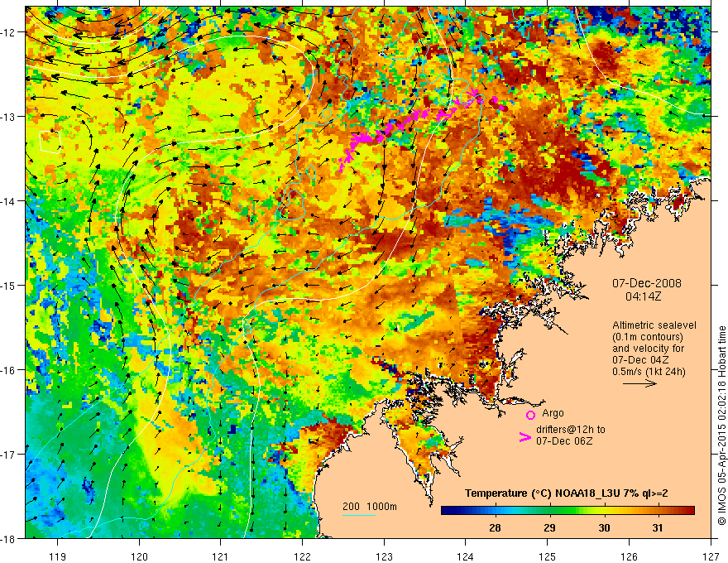The height and width of the screenshot is (563, 728).
Task: Click the '07-Dec 06Z' drifter legend text
Action: tap(564, 441)
